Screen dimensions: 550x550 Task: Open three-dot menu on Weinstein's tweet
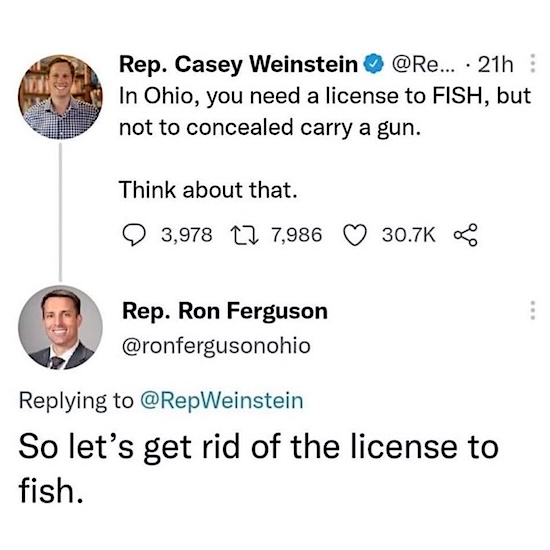tap(532, 63)
